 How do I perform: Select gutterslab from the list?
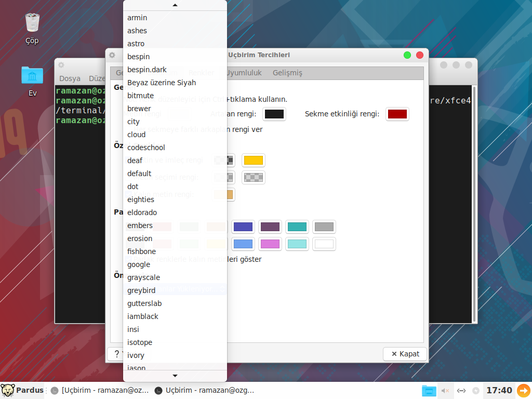[175, 303]
